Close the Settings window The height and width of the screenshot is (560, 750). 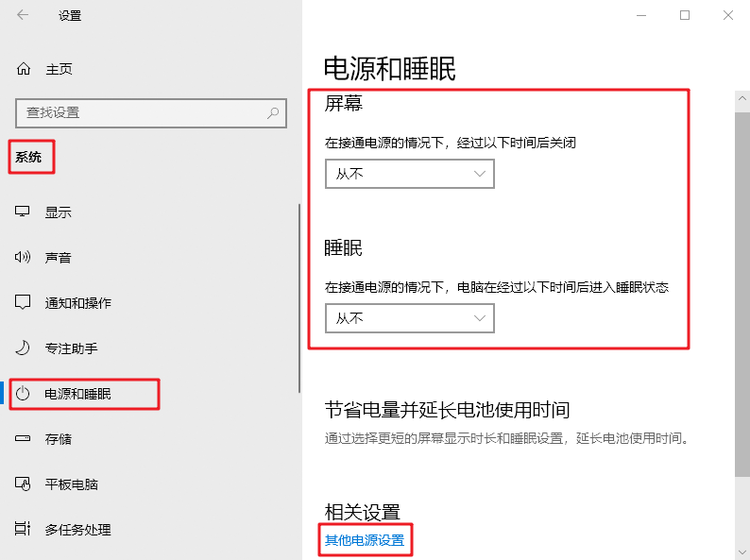click(728, 15)
